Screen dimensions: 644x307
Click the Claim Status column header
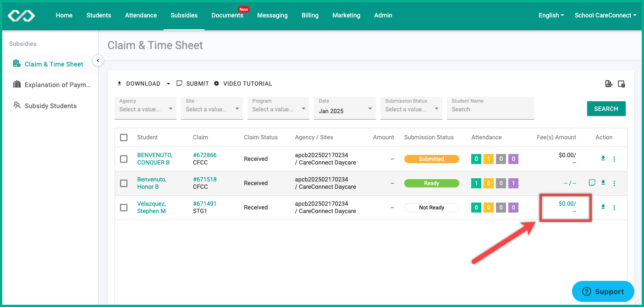(x=261, y=137)
